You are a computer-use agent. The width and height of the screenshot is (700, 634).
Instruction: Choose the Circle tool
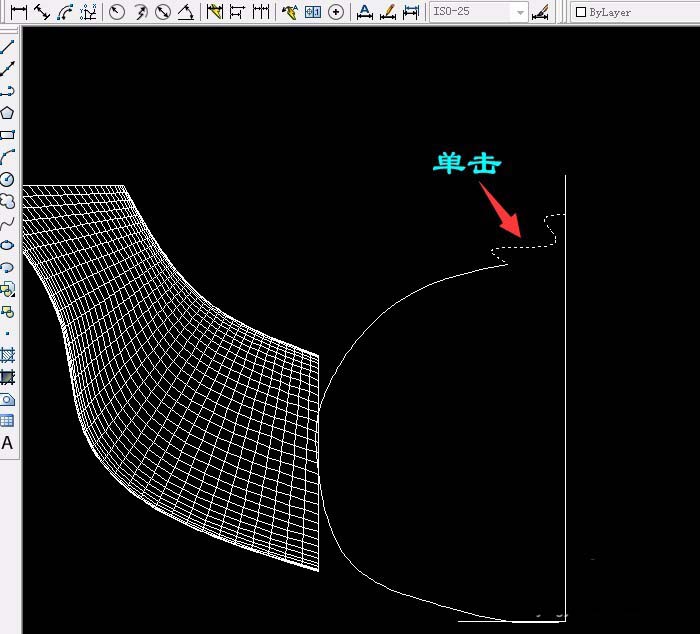[7, 179]
